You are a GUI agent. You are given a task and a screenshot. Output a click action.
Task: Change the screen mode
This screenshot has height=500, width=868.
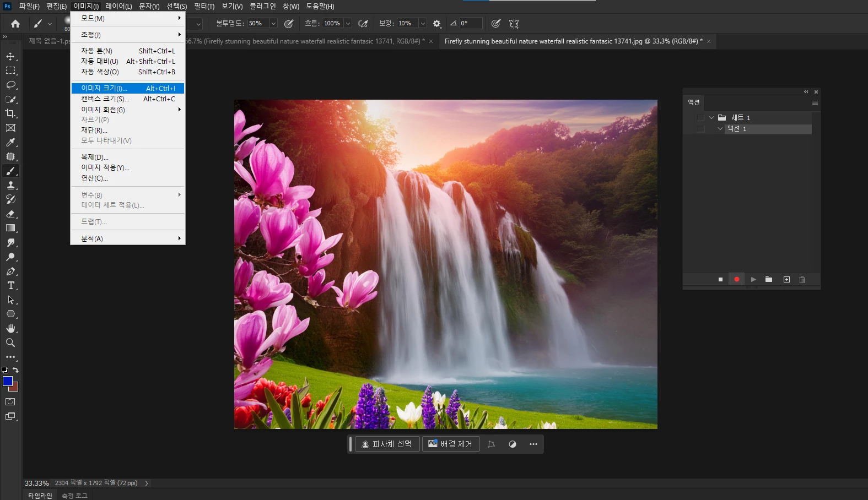(x=10, y=416)
